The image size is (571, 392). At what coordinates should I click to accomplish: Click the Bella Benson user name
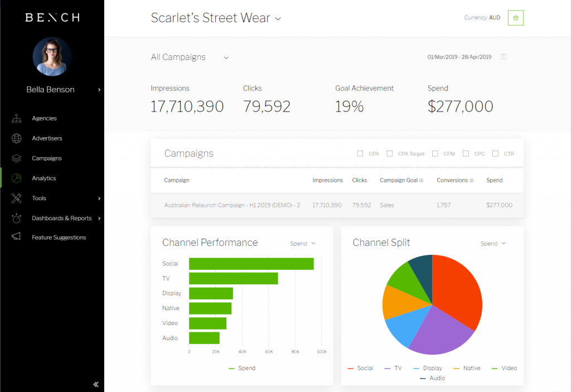(50, 90)
